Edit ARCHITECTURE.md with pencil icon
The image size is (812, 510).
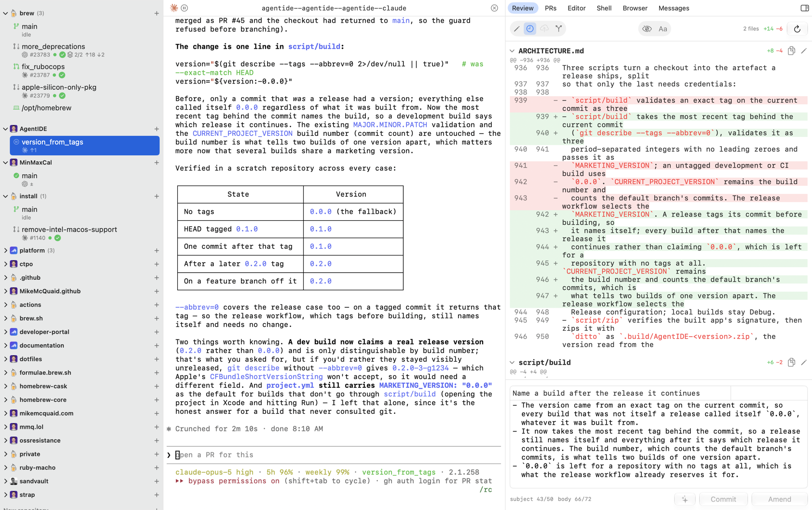point(804,51)
